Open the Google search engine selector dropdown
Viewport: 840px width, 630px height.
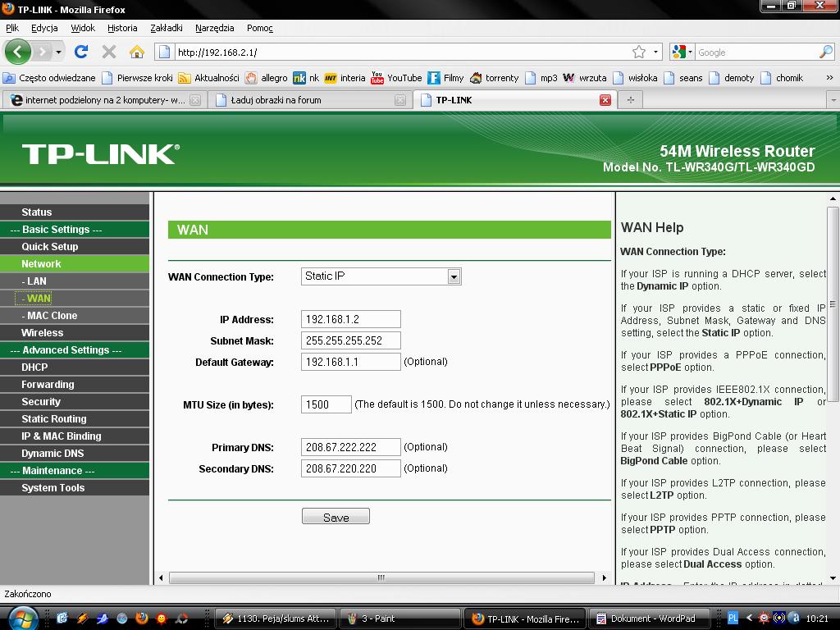[x=682, y=52]
